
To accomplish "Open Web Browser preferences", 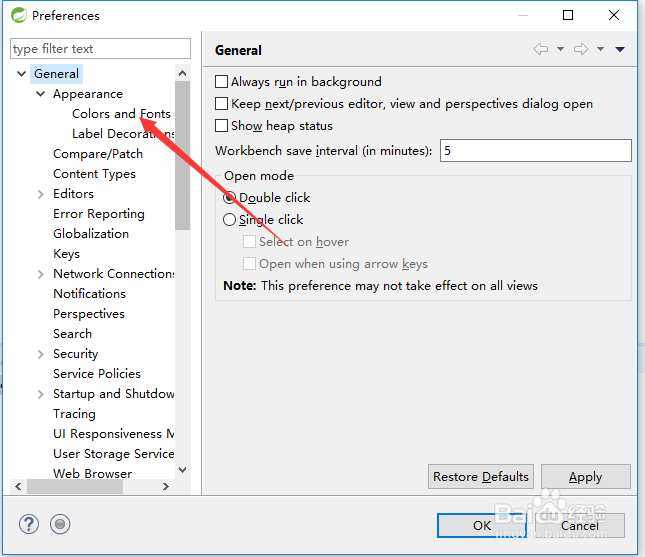I will (x=93, y=473).
